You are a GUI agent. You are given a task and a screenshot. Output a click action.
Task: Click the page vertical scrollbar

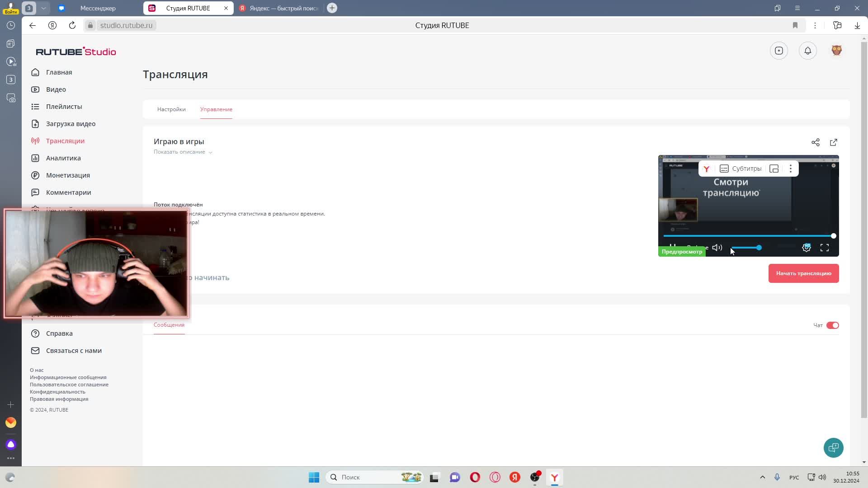[864, 230]
